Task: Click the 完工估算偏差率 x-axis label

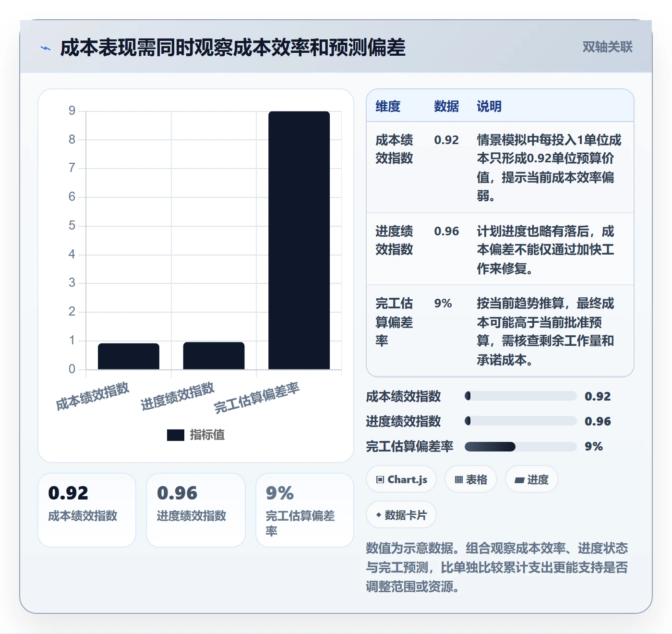Action: click(x=257, y=398)
